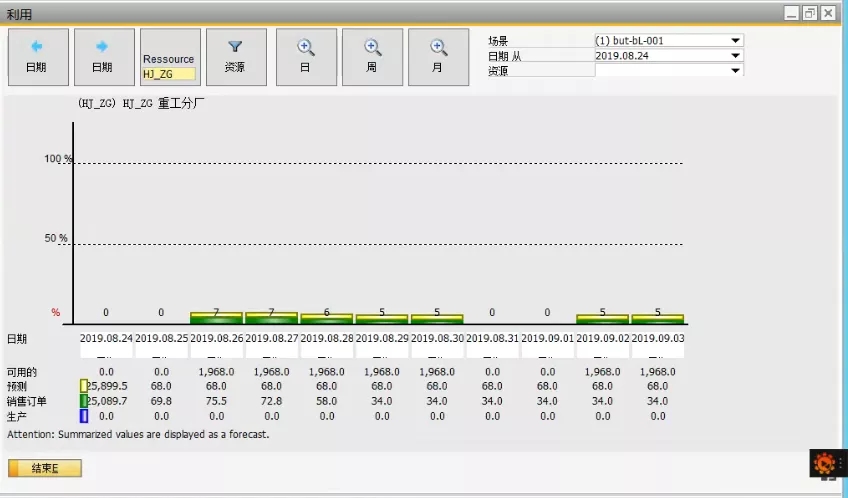Zoom to day view (日)
This screenshot has width=848, height=498.
(306, 57)
